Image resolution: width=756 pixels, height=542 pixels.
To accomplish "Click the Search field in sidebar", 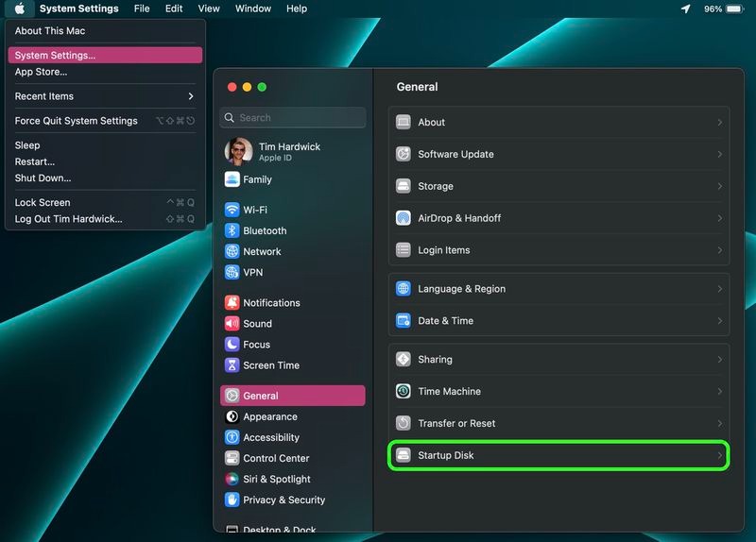I will [x=293, y=117].
